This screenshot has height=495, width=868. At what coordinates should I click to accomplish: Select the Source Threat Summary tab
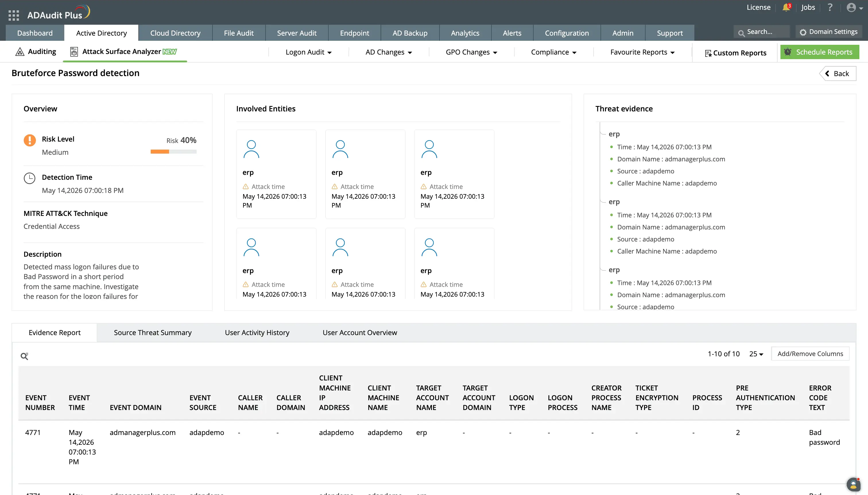[153, 332]
